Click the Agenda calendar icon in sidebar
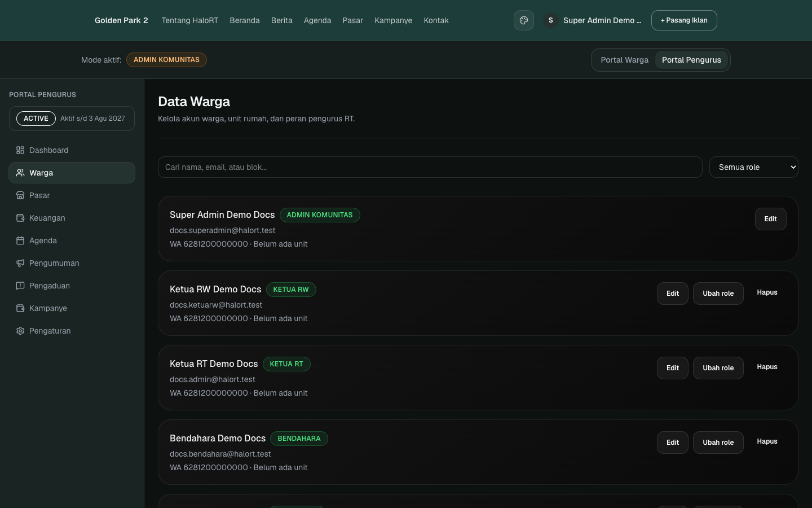 [x=20, y=240]
